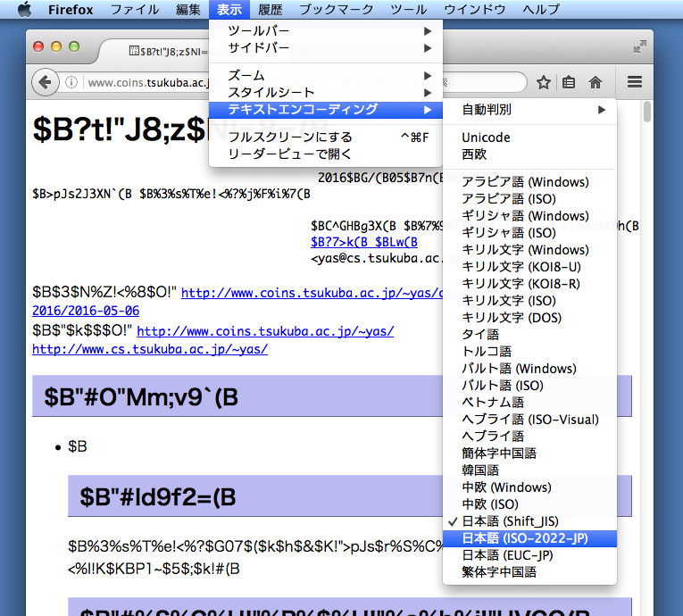683x616 pixels.
Task: Select フルスクリーンにする menu item
Action: point(290,137)
